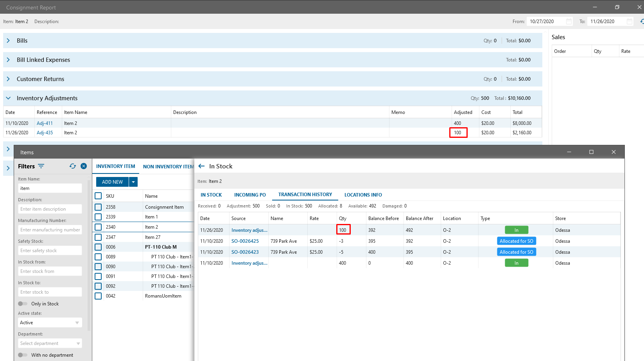
Task: Click the Item Name filter input field
Action: (x=50, y=188)
